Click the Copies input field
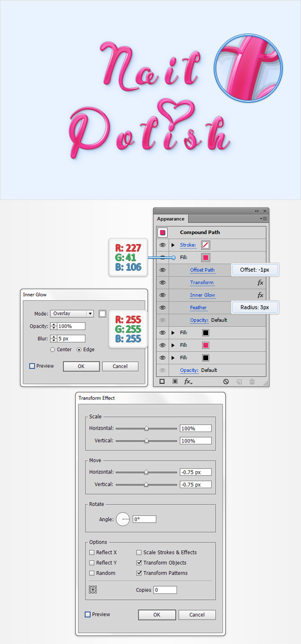The width and height of the screenshot is (301, 644). point(165,590)
